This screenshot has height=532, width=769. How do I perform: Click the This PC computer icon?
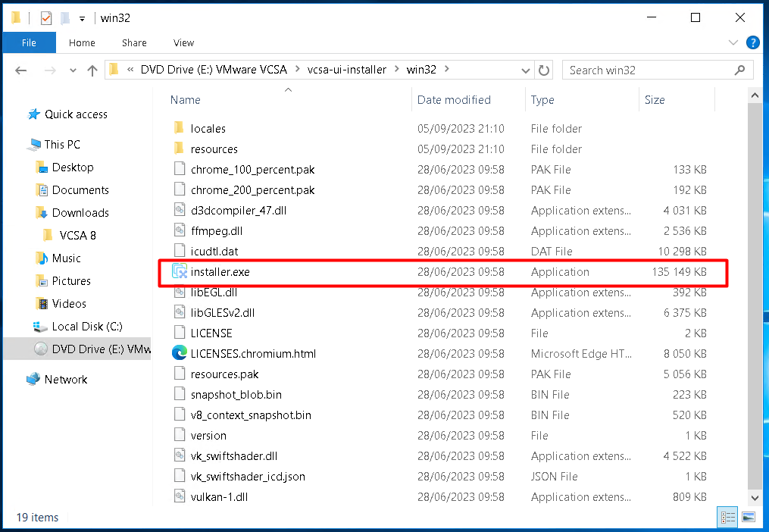tap(34, 144)
